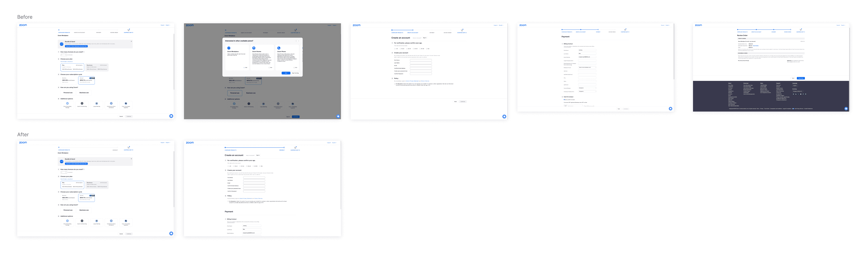The height and width of the screenshot is (255, 868).
Task: Select the Audio Conferencing add-on icon
Action: tap(82, 103)
